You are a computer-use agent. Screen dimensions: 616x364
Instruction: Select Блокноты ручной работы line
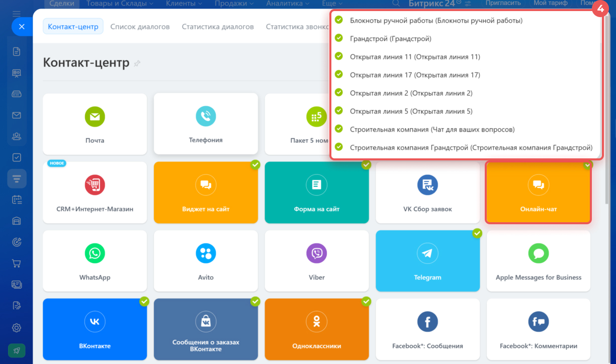[436, 21]
